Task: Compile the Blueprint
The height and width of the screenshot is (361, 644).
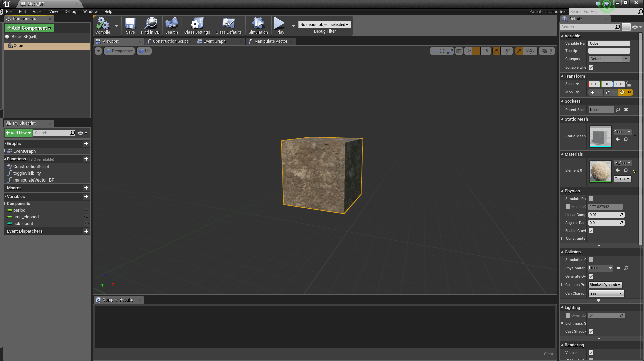Action: pos(103,25)
